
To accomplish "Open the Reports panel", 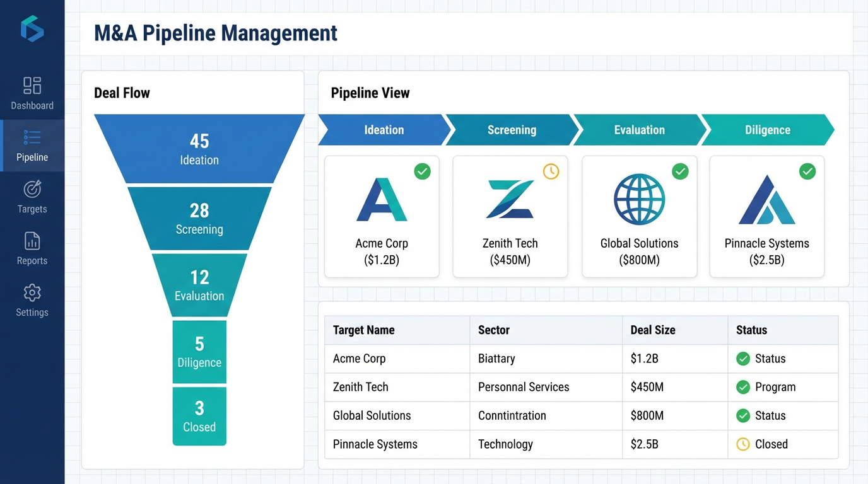I will click(x=32, y=248).
